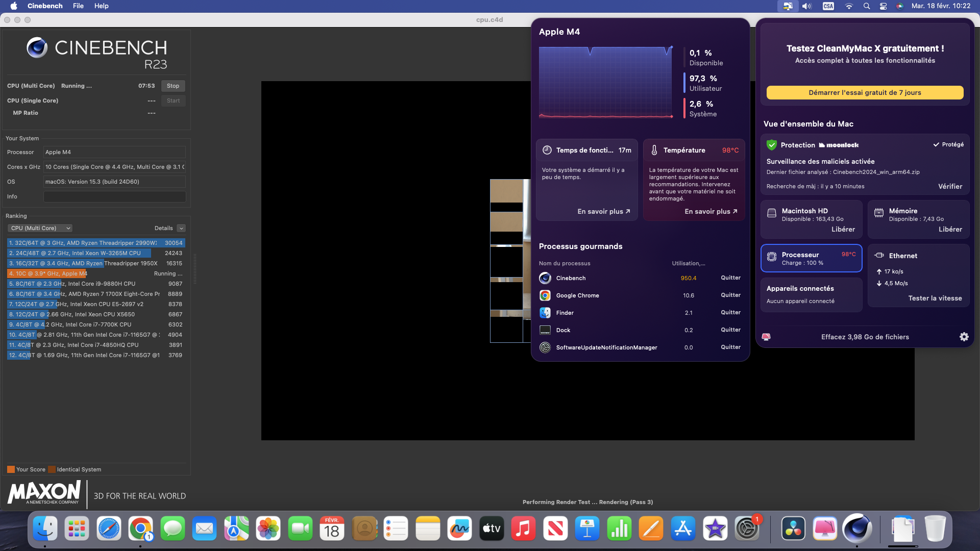The image size is (980, 551).
Task: Expand the Details ranking arrow
Action: point(181,228)
